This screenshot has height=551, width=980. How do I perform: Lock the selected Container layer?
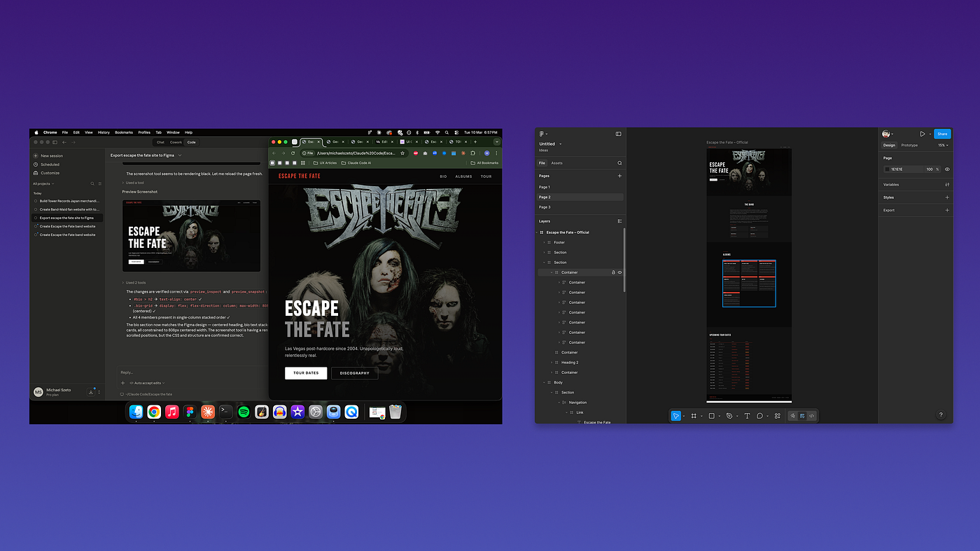[x=613, y=272]
